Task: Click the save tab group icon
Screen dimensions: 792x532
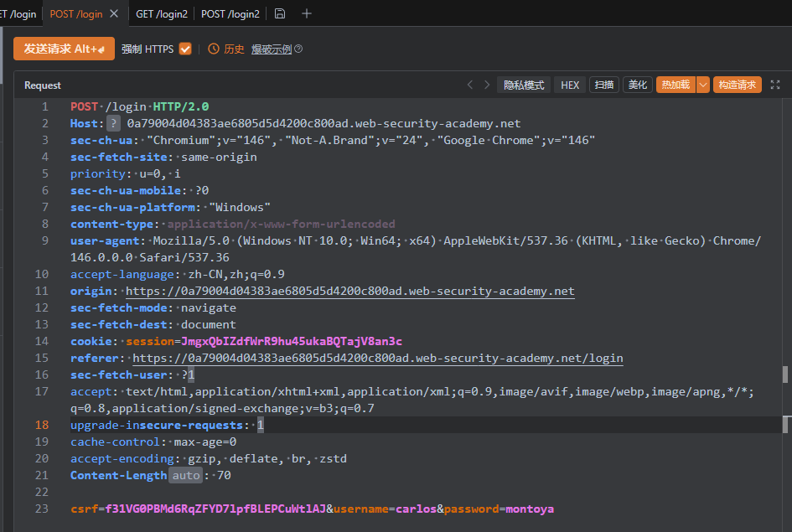Action: [280, 13]
